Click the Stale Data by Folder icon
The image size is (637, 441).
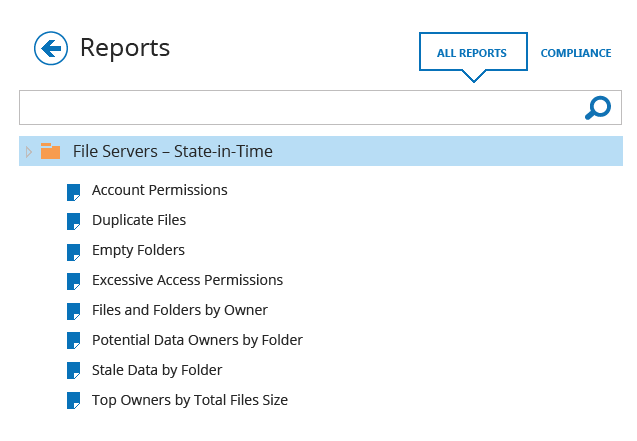click(x=74, y=370)
